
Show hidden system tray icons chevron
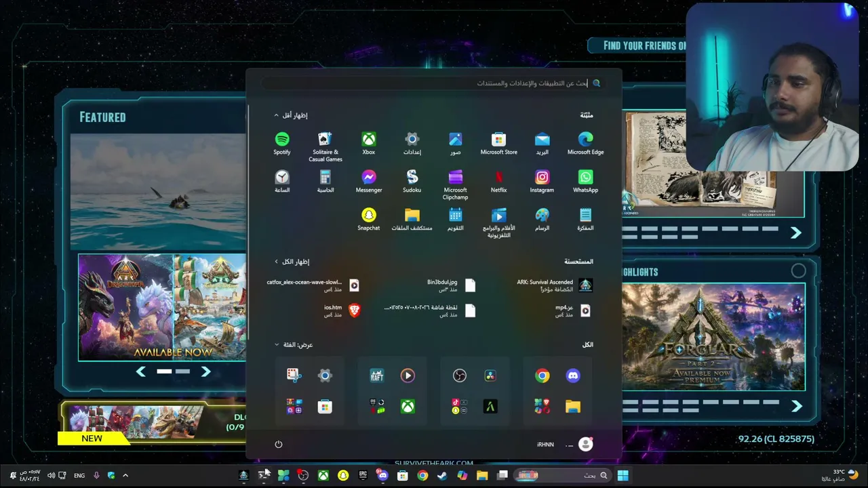point(125,475)
